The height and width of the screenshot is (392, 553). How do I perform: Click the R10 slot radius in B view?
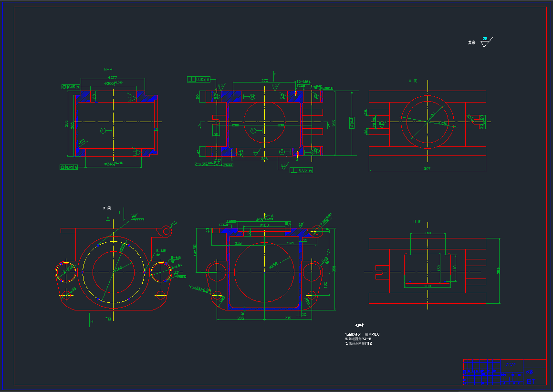(x=470, y=117)
